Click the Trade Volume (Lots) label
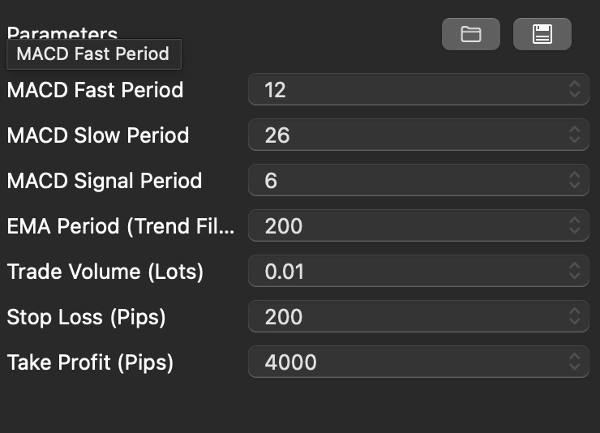600x433 pixels. [105, 271]
